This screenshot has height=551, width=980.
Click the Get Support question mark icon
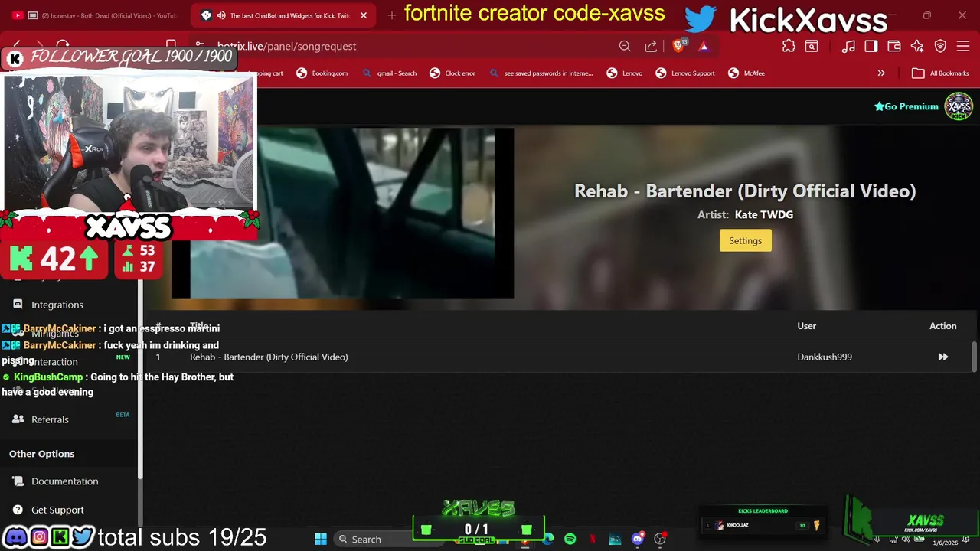click(x=18, y=510)
